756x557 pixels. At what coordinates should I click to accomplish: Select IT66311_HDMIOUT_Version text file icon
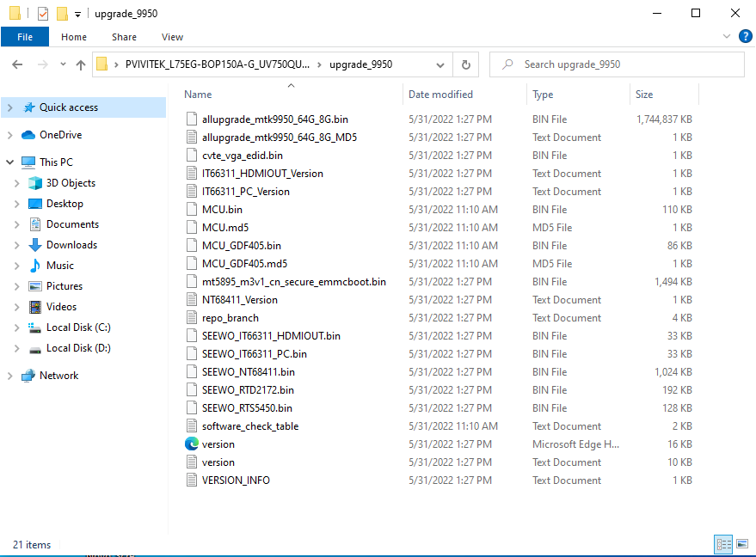192,174
